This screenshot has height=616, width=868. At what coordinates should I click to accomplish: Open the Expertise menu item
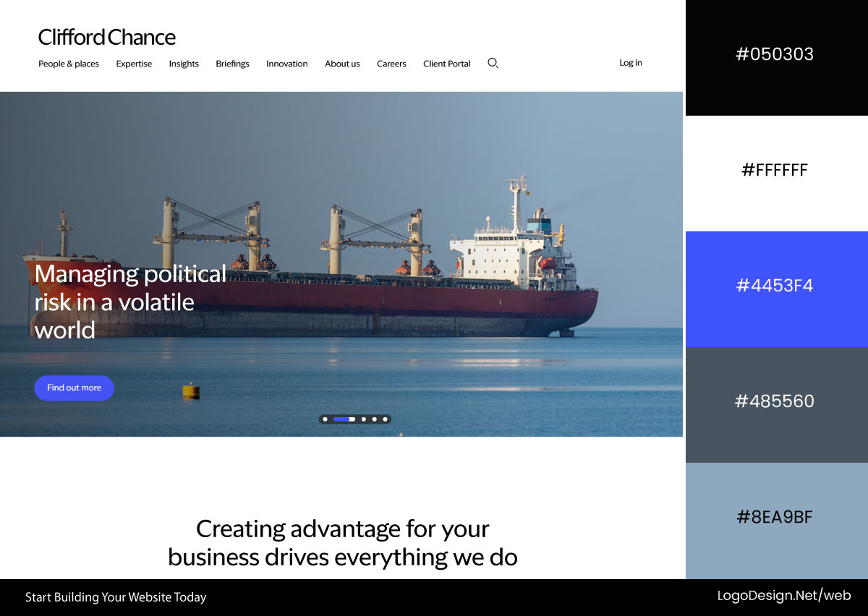[x=134, y=64]
